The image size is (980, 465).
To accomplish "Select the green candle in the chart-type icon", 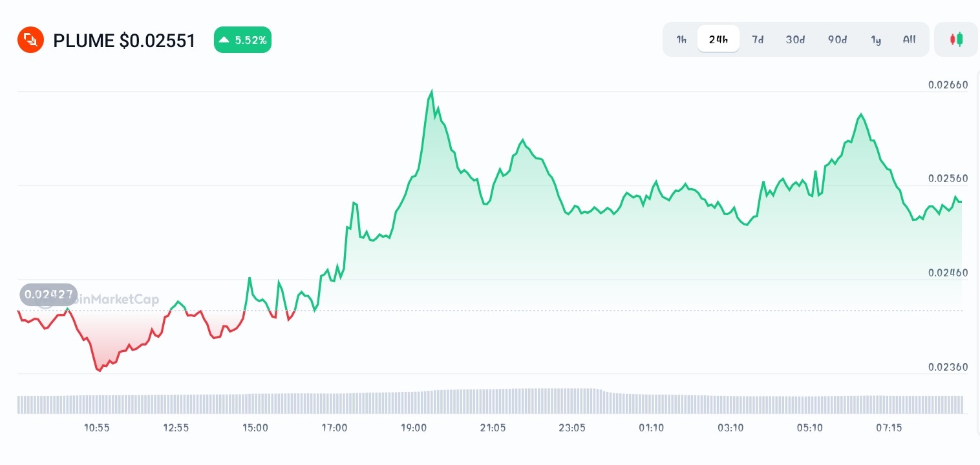I will tap(959, 39).
